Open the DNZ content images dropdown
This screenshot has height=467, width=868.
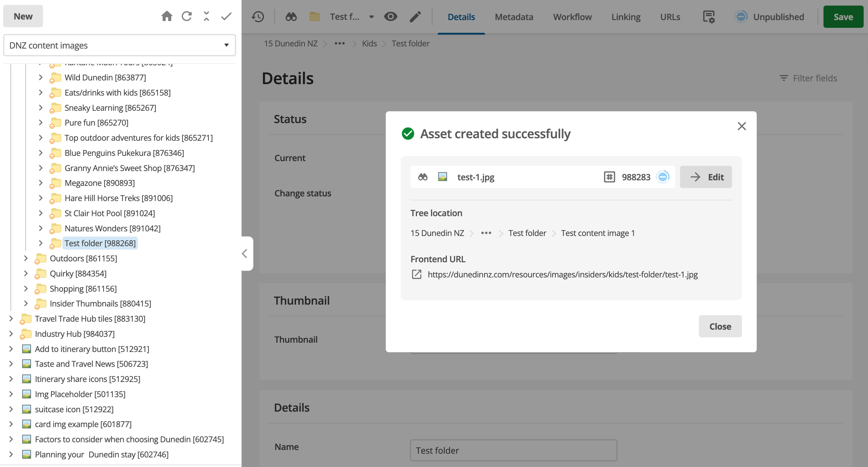[119, 45]
